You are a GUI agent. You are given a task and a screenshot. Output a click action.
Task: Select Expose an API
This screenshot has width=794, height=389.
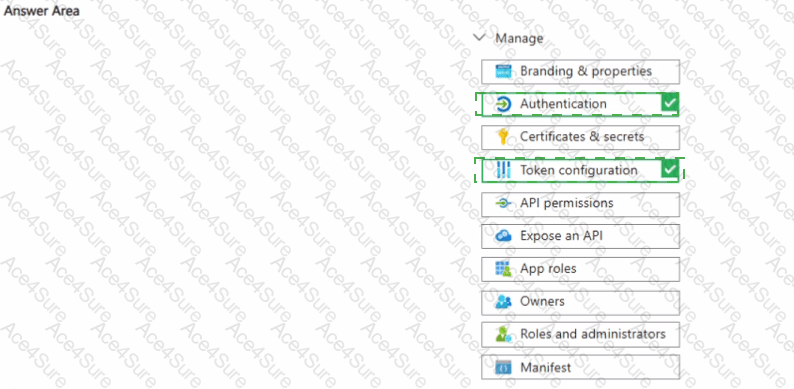tap(580, 237)
